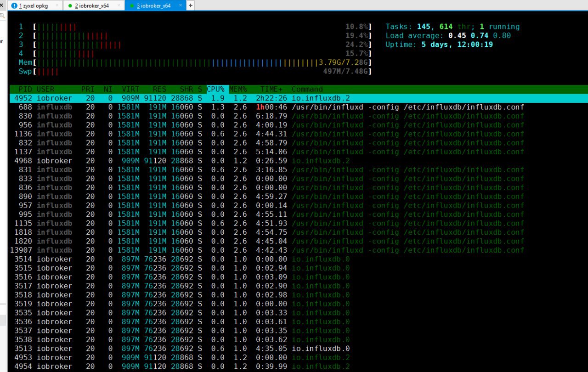Sort by the SHR column header
This screenshot has height=372, width=588.
click(x=186, y=89)
